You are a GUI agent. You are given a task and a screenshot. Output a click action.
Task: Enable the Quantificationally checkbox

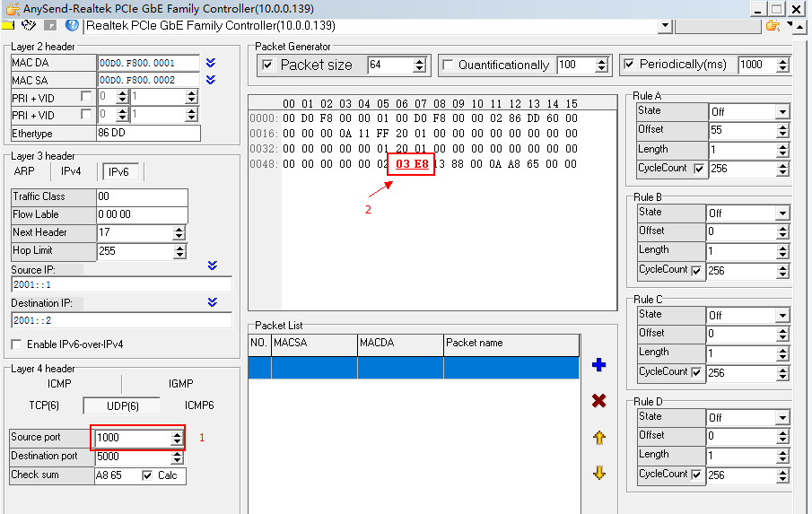(448, 65)
